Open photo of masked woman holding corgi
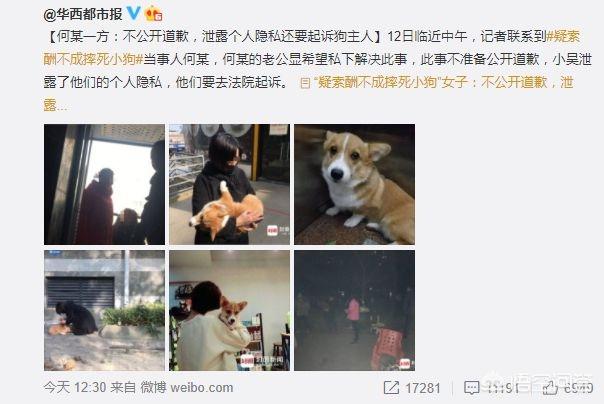This screenshot has width=604, height=404. [230, 184]
